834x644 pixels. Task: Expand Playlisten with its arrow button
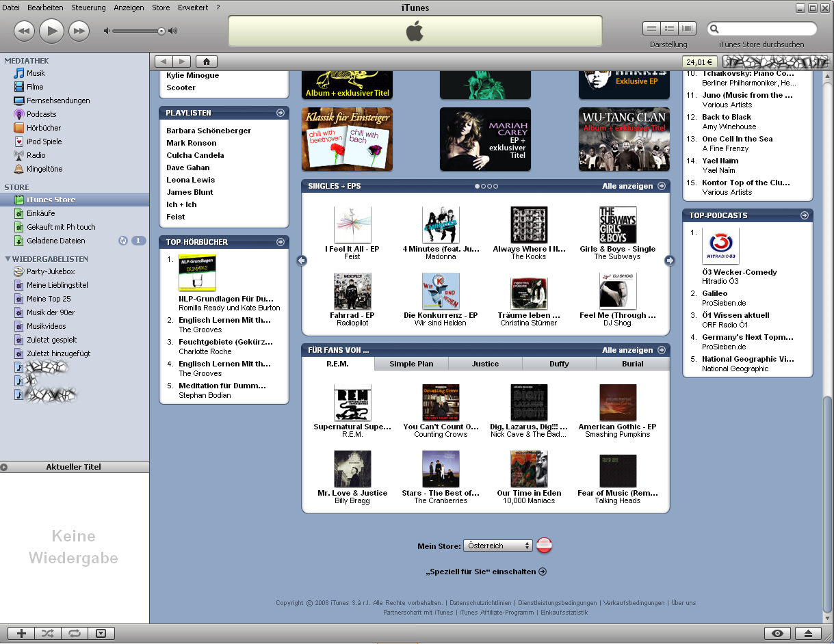281,113
